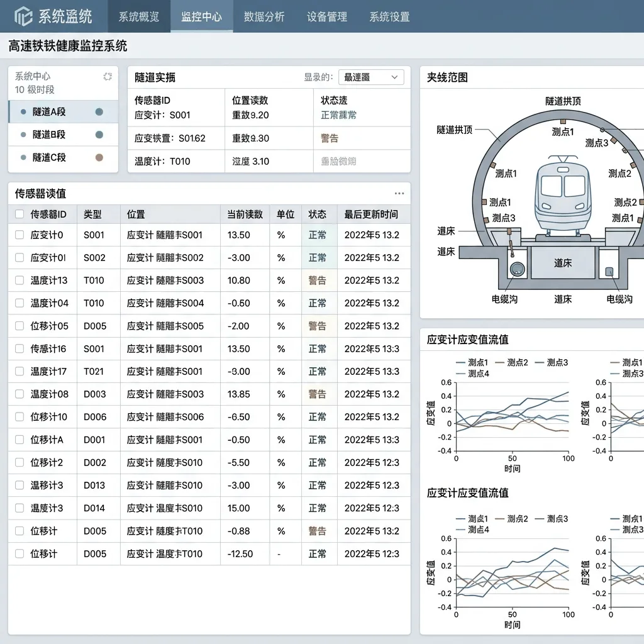This screenshot has height=644, width=644.
Task: Select 隧道A段 in the sidebar
Action: (x=64, y=112)
